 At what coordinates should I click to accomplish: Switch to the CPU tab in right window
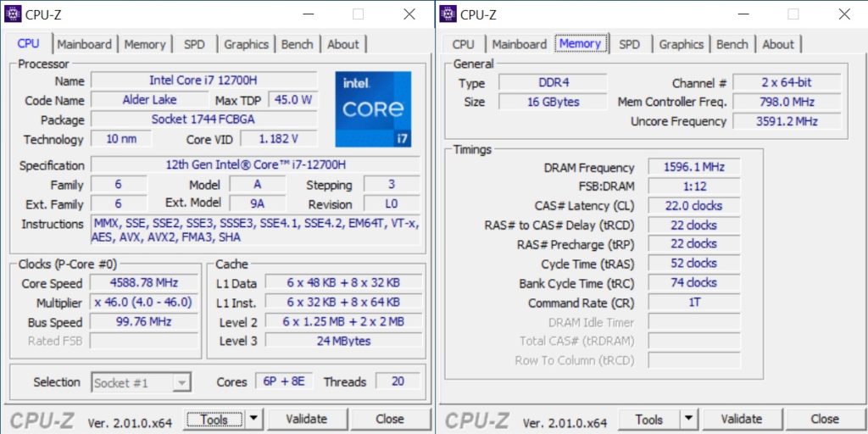pyautogui.click(x=463, y=44)
